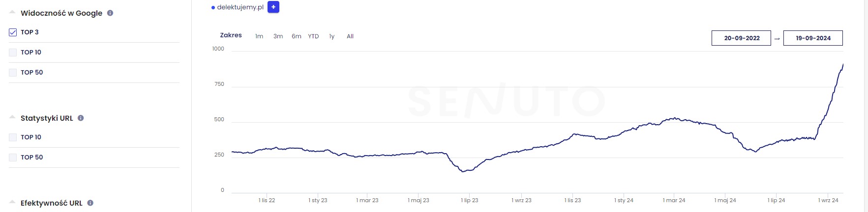Click info icon next to Widoczność w Google
The width and height of the screenshot is (868, 212).
pyautogui.click(x=110, y=13)
